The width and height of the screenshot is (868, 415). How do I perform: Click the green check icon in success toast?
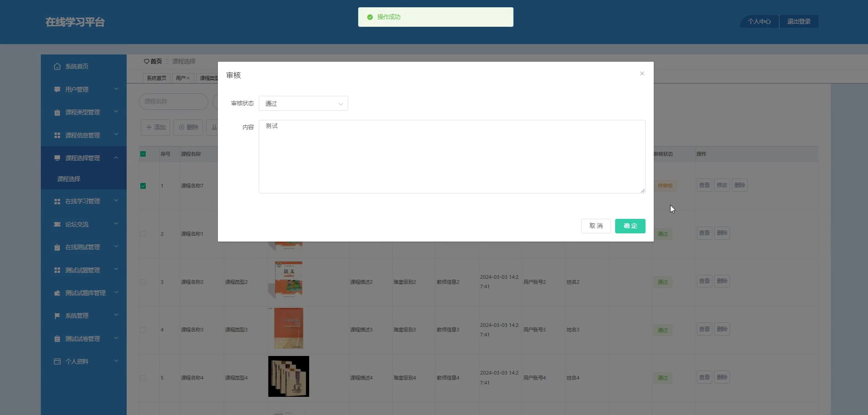(370, 17)
